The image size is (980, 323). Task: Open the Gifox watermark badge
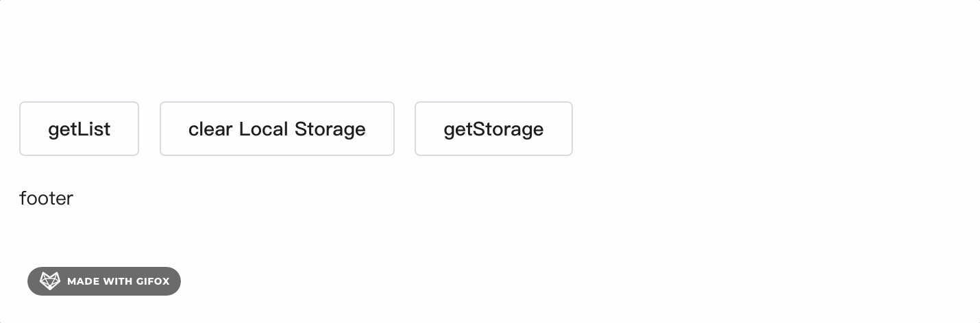click(104, 281)
